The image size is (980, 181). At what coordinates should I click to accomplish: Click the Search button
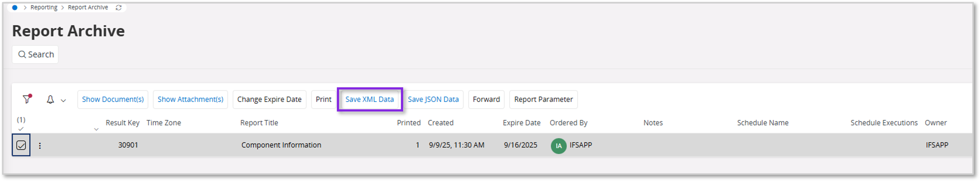(x=35, y=54)
